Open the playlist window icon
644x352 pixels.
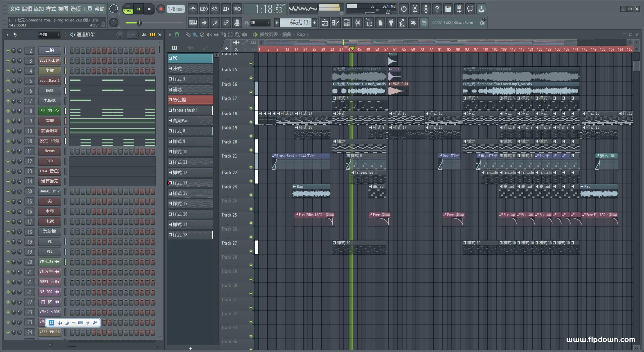coord(325,23)
